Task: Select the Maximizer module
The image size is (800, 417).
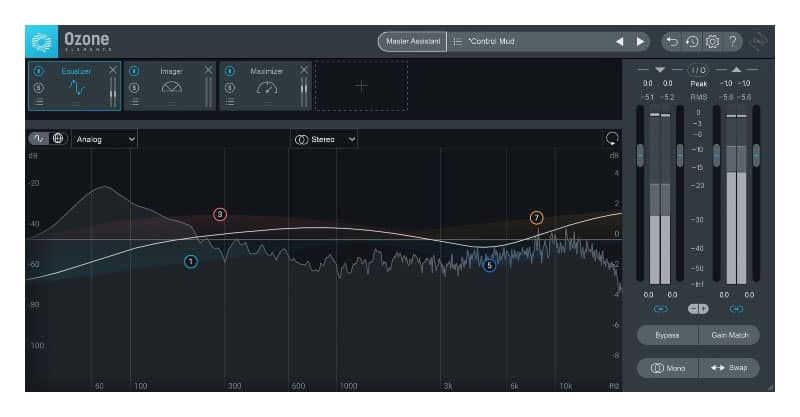Action: click(x=267, y=87)
